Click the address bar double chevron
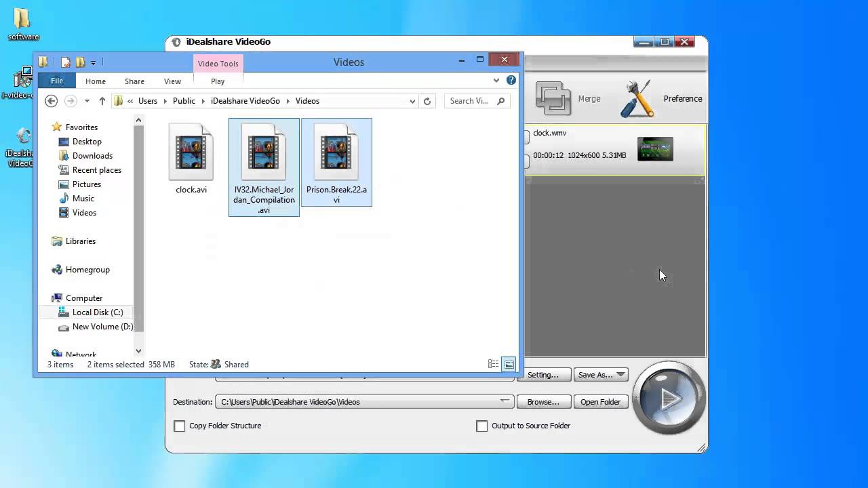Viewport: 868px width, 488px height. [130, 101]
